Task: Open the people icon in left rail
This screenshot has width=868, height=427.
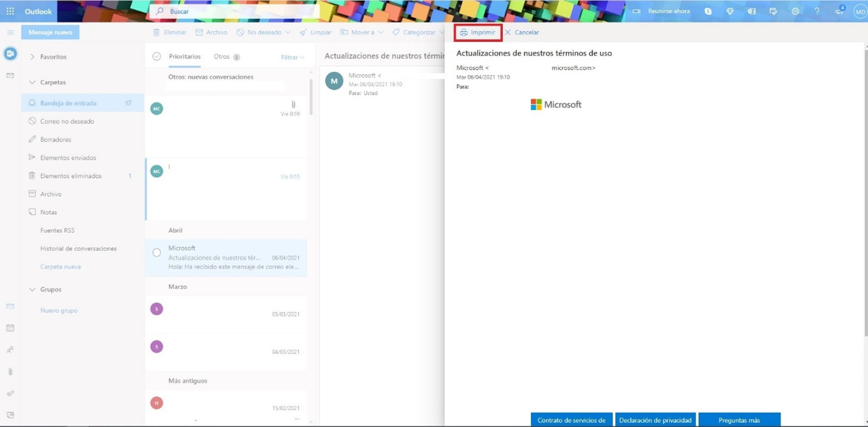Action: pyautogui.click(x=10, y=350)
